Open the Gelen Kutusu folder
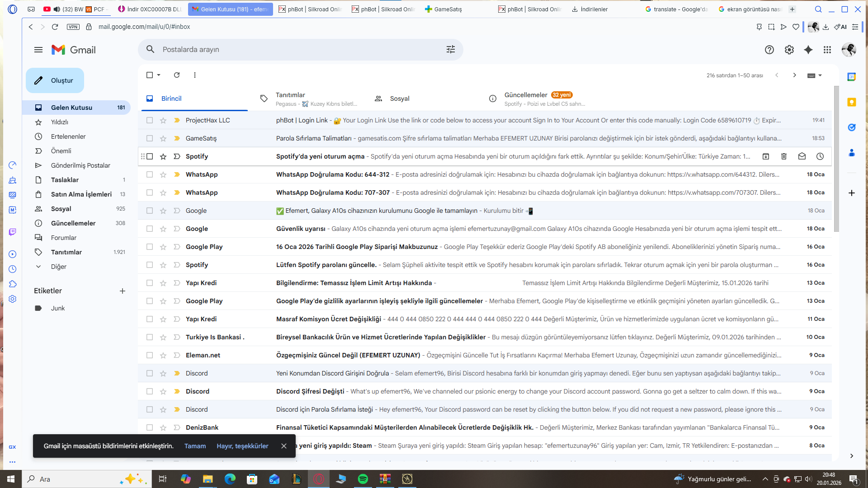Image resolution: width=868 pixels, height=488 pixels. coord(76,108)
